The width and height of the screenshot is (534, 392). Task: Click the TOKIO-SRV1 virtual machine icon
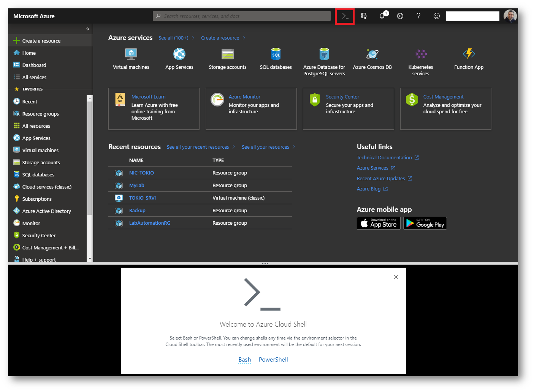coord(119,198)
